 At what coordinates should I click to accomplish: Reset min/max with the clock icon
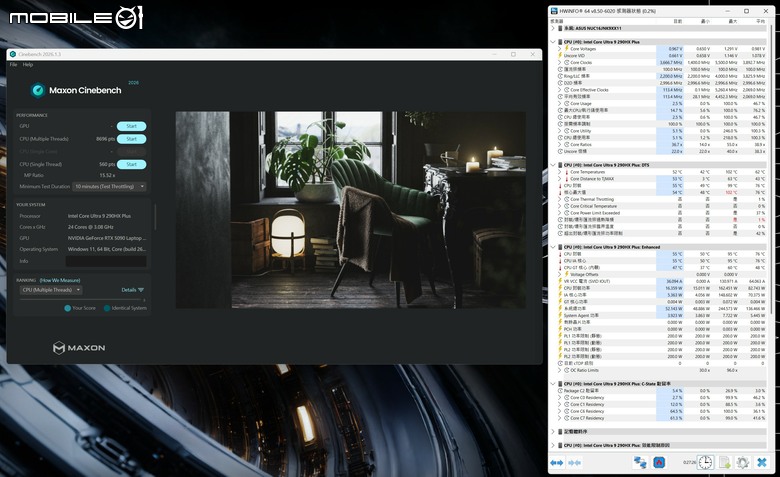pyautogui.click(x=705, y=463)
